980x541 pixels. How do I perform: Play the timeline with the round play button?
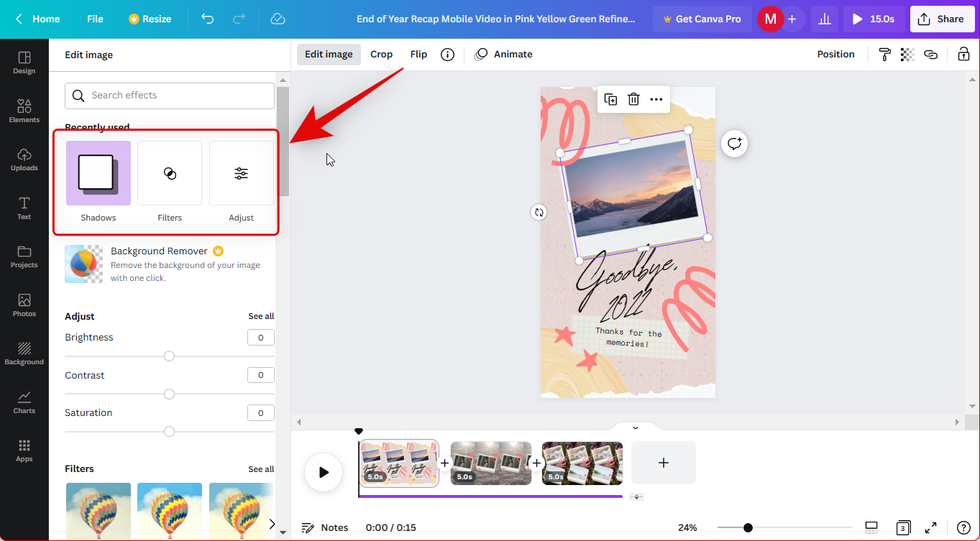324,472
